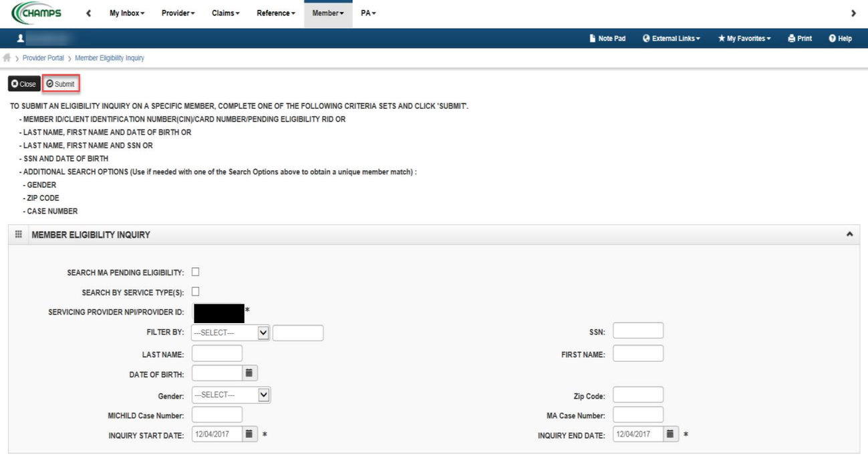
Task: Open the Provider menu
Action: coord(178,13)
